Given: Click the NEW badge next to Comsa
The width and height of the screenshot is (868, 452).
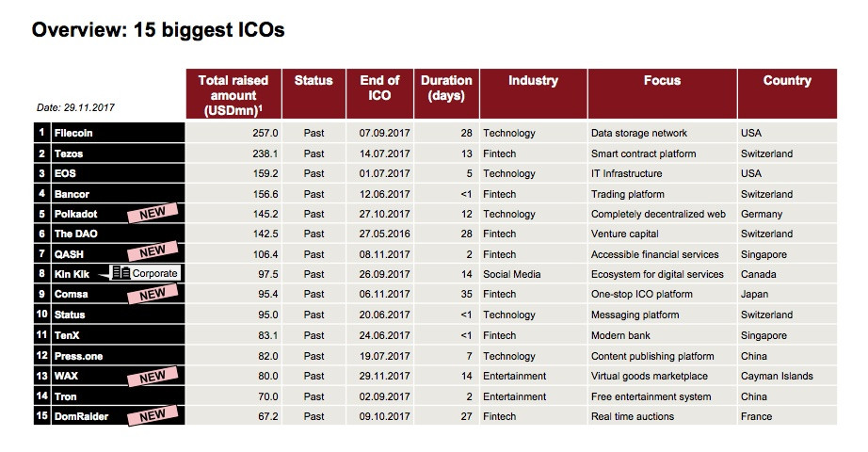Looking at the screenshot, I should (x=153, y=294).
